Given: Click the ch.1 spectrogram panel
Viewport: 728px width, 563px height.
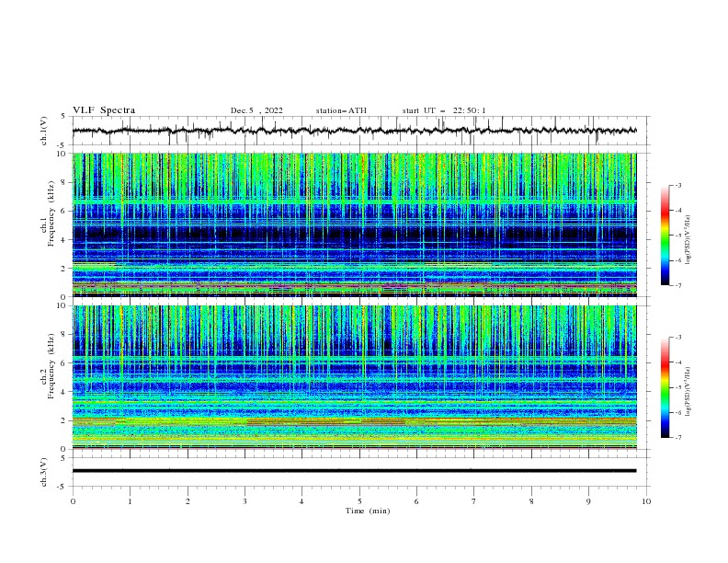Looking at the screenshot, I should (354, 224).
